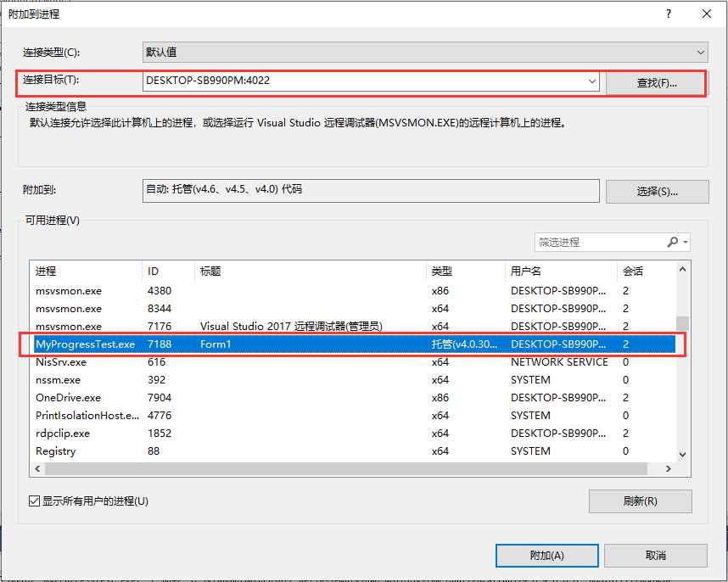Sort by the 用户名 column header
Viewport: 728px width, 582px height.
pos(561,271)
